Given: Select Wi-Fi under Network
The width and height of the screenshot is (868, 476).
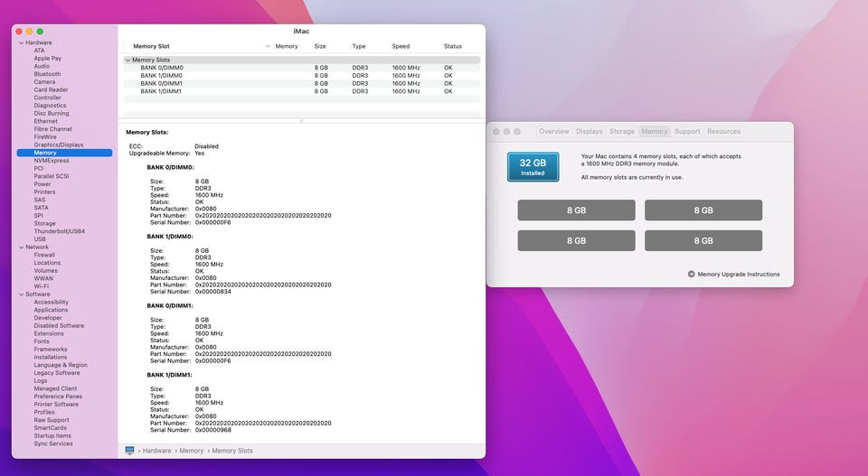Looking at the screenshot, I should pyautogui.click(x=41, y=286).
